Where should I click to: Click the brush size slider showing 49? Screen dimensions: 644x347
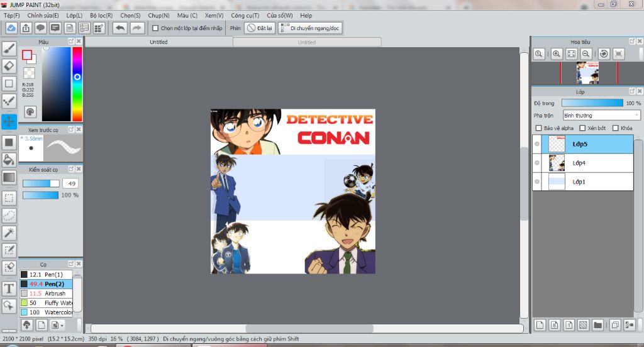(41, 184)
